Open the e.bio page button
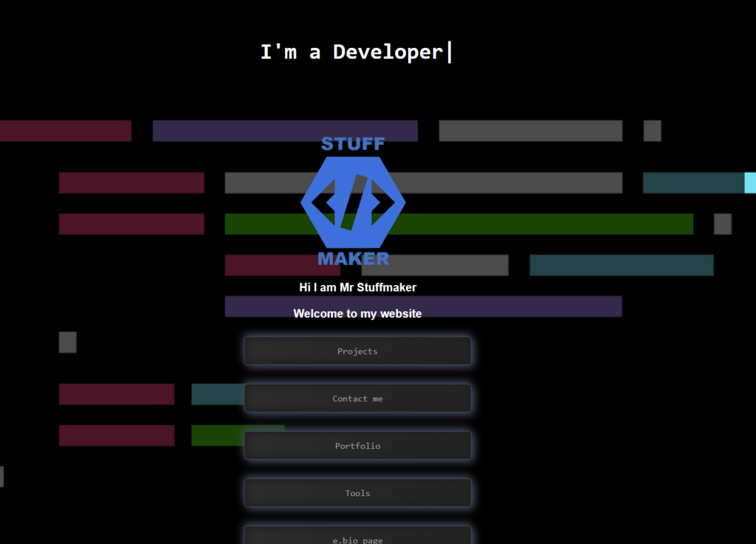The image size is (756, 544). coord(357,537)
